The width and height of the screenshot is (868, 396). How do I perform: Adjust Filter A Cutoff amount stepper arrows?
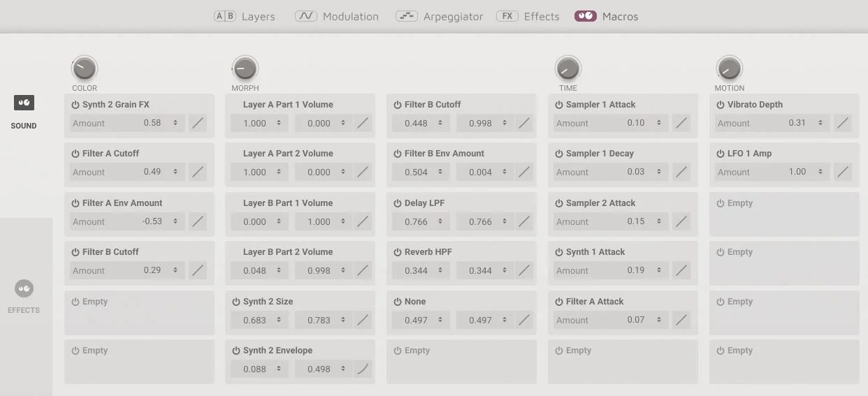point(175,172)
